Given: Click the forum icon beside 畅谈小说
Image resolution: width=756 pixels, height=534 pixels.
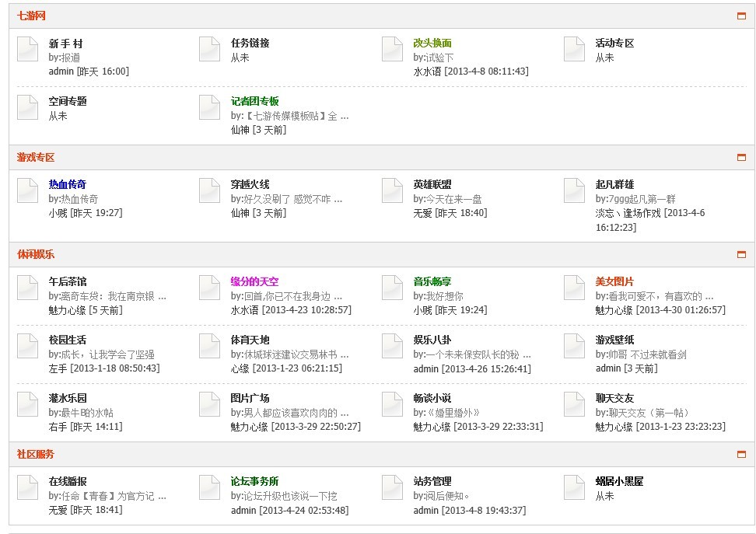Looking at the screenshot, I should click(x=393, y=404).
